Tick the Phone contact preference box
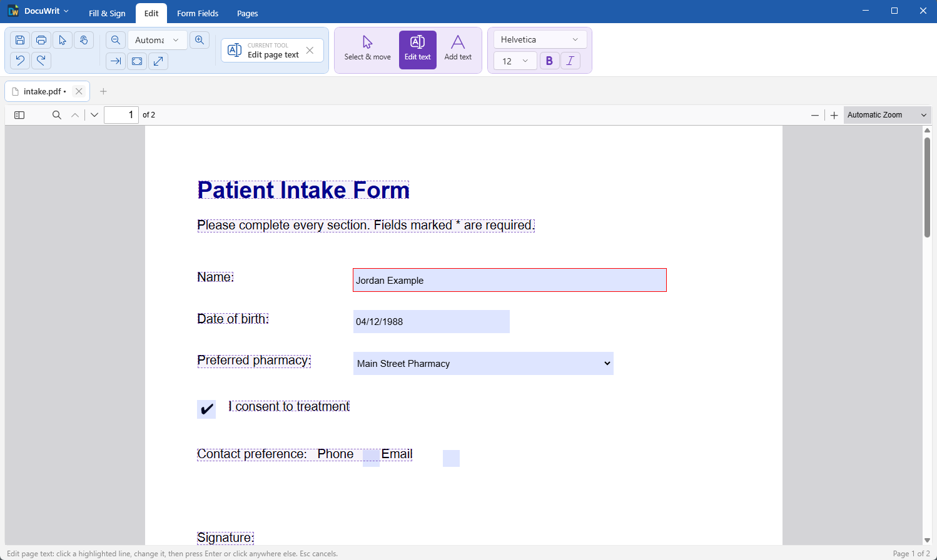This screenshot has width=937, height=560. (371, 458)
